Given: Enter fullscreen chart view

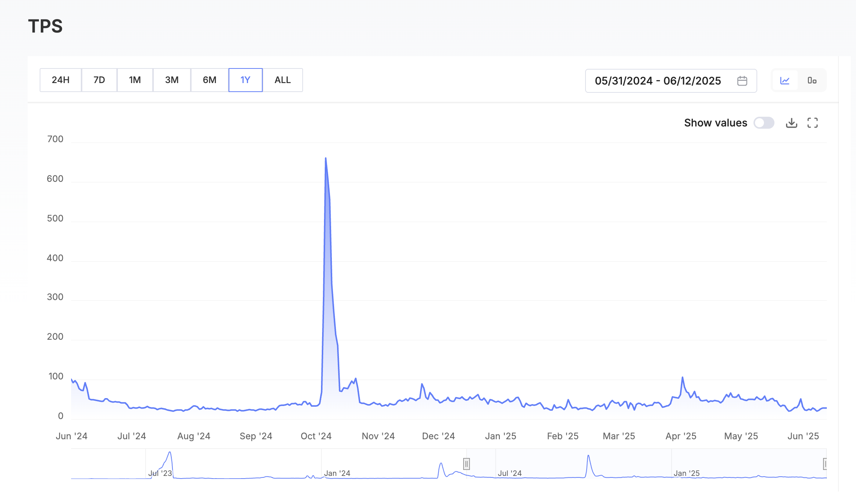Looking at the screenshot, I should tap(812, 123).
